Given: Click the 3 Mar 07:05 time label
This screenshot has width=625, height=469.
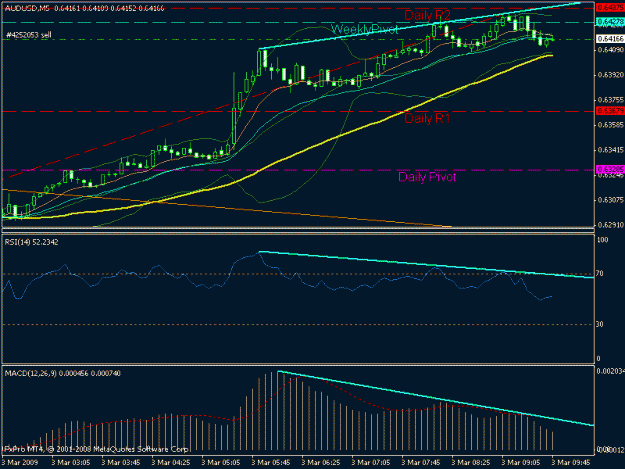Looking at the screenshot, I should [x=371, y=463].
